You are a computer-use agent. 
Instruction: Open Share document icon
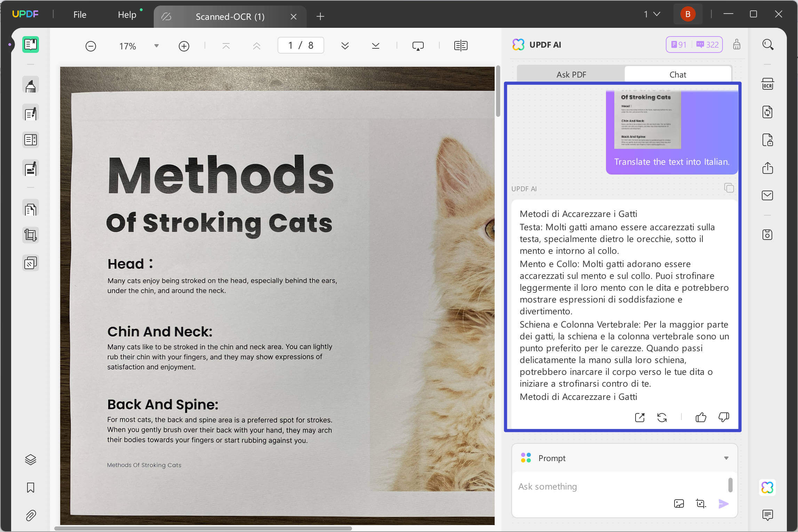coord(767,168)
